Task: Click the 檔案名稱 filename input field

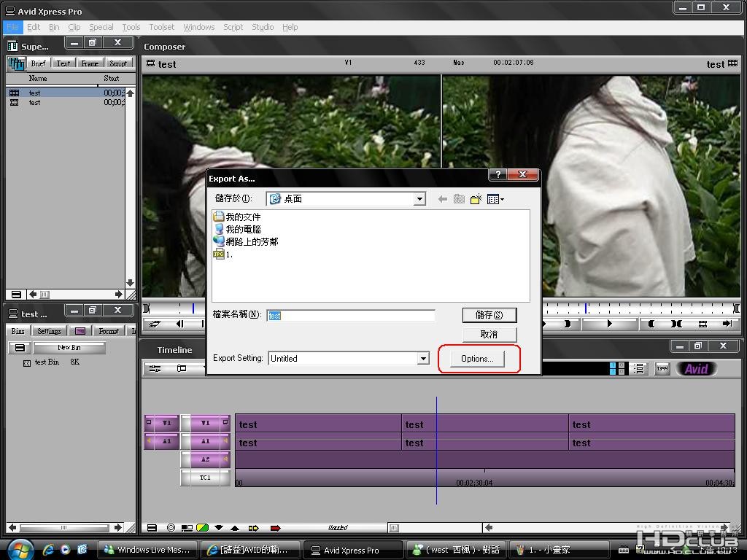Action: (x=351, y=315)
